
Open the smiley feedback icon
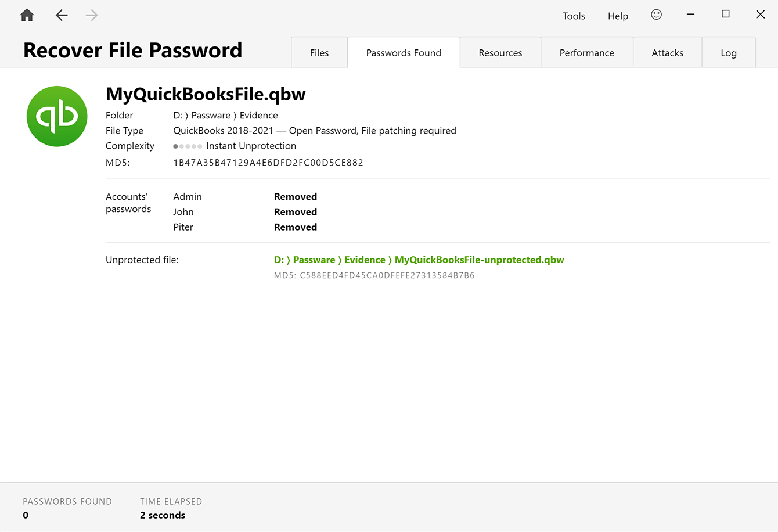(656, 15)
